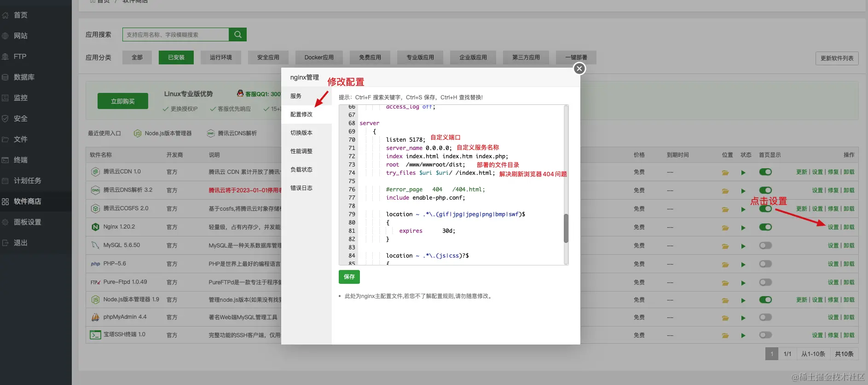The width and height of the screenshot is (868, 385).
Task: Toggle homepage display for 腾讯云DNS解析 3.2
Action: coord(765,190)
